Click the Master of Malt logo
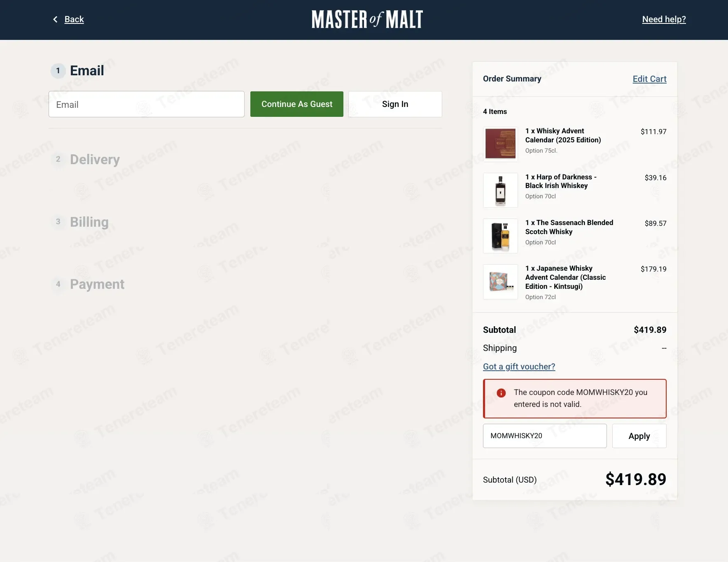728x562 pixels. pyautogui.click(x=367, y=19)
